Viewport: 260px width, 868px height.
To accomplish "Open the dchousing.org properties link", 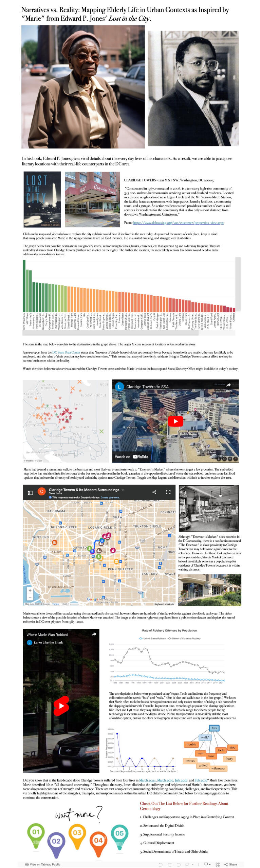I will (178, 223).
